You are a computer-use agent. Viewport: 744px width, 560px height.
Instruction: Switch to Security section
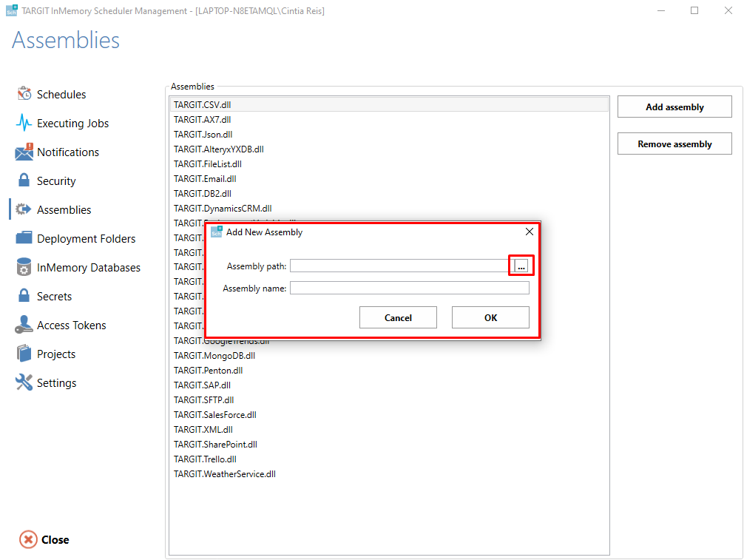56,181
